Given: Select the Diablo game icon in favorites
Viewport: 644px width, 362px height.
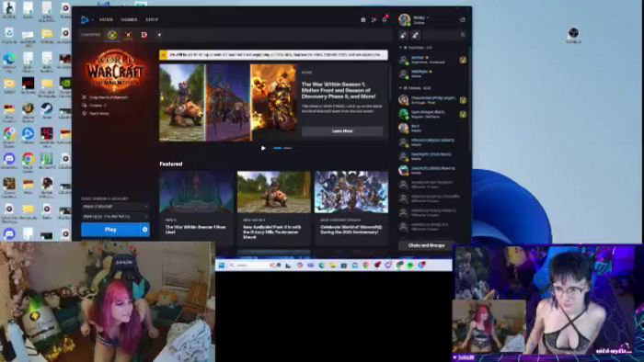Looking at the screenshot, I should [x=144, y=35].
